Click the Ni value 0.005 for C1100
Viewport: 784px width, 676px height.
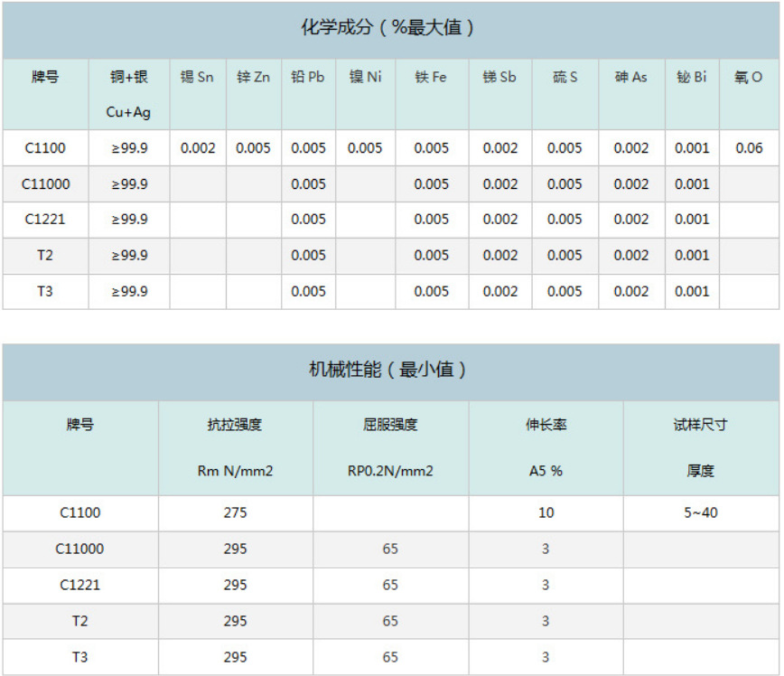tap(365, 148)
